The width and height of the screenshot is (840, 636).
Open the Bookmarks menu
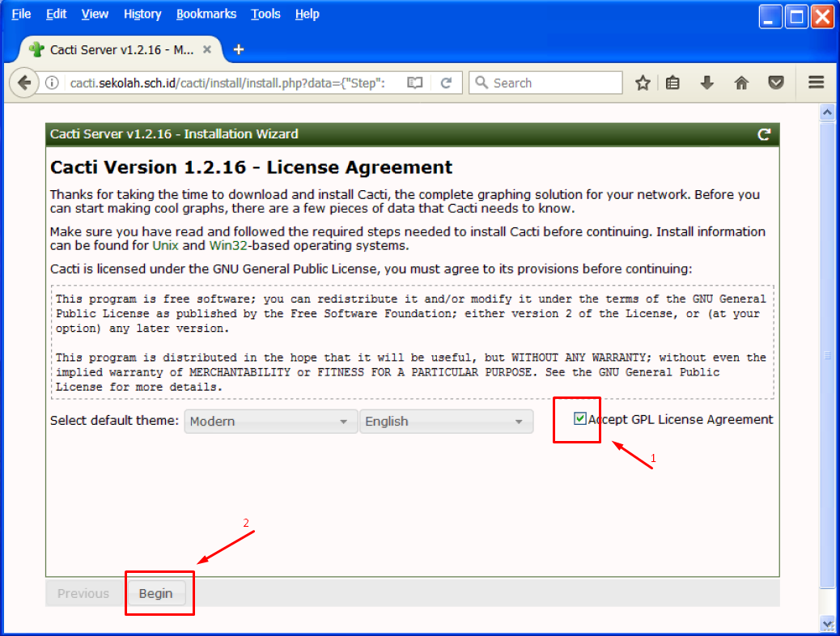(x=206, y=14)
